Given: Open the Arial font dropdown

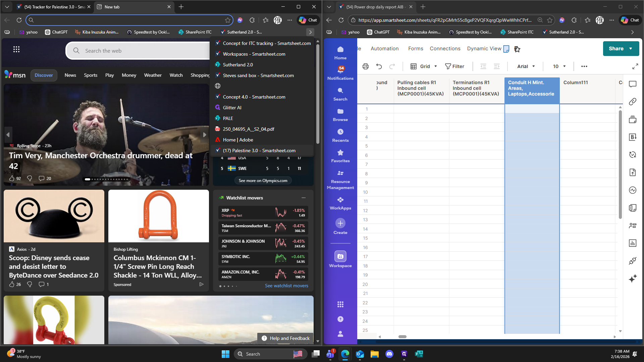Looking at the screenshot, I should (526, 66).
